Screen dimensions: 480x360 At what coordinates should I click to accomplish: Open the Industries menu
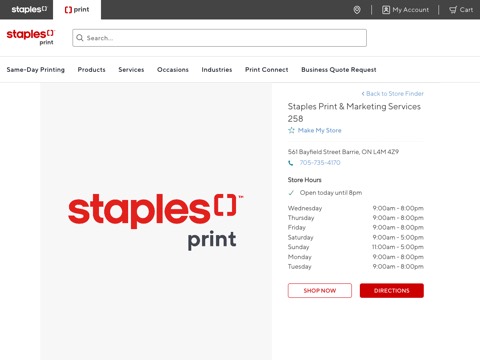[217, 70]
